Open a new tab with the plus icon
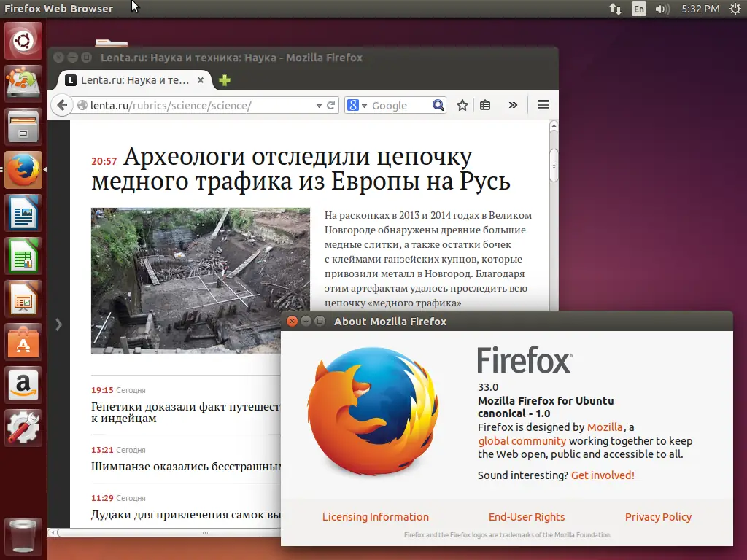The image size is (747, 560). 225,80
